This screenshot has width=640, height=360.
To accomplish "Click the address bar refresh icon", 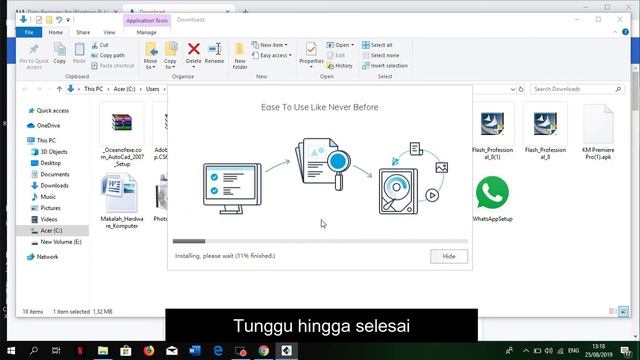I will [521, 89].
